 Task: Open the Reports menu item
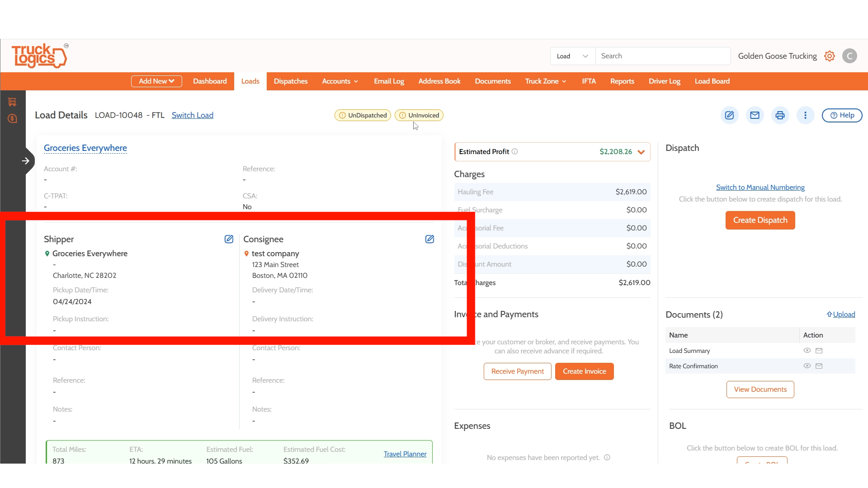(622, 81)
